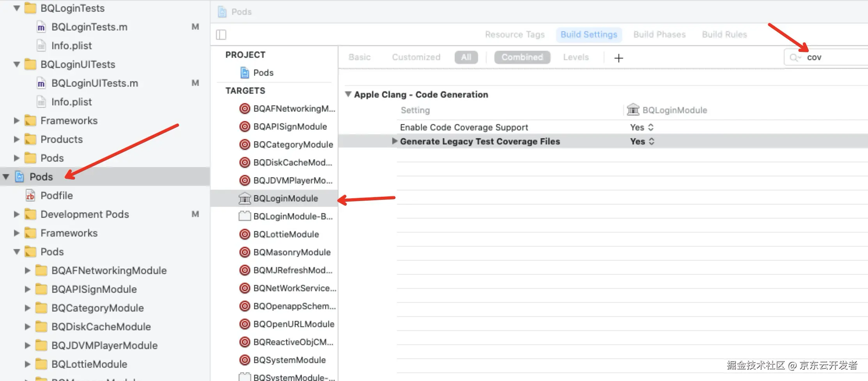
Task: Show Customized build settings
Action: 416,57
